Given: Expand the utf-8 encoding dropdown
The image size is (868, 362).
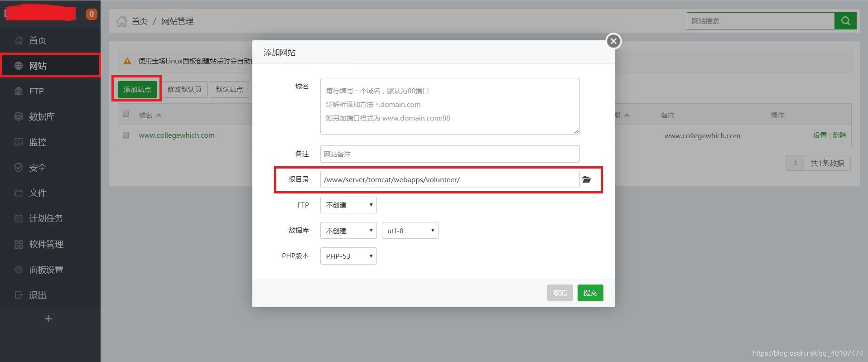Looking at the screenshot, I should coord(410,231).
